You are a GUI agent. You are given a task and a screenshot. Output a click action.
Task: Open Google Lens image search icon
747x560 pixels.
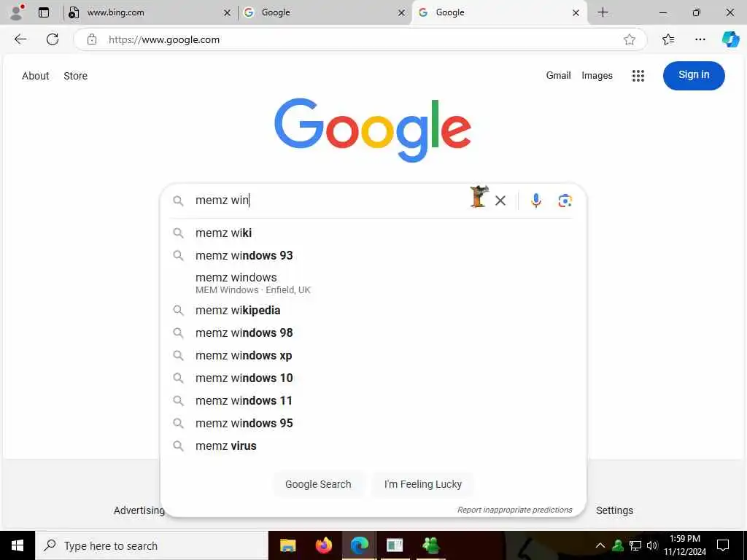[565, 201]
